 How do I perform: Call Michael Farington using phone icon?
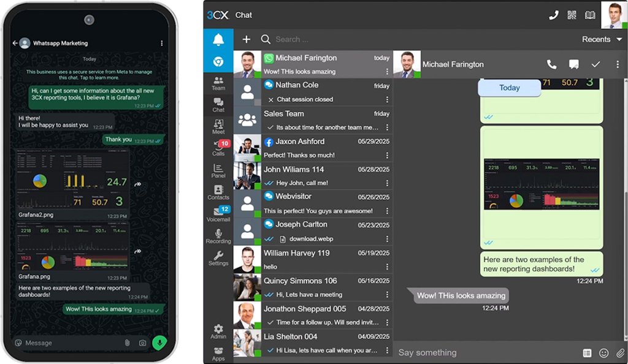click(x=551, y=64)
